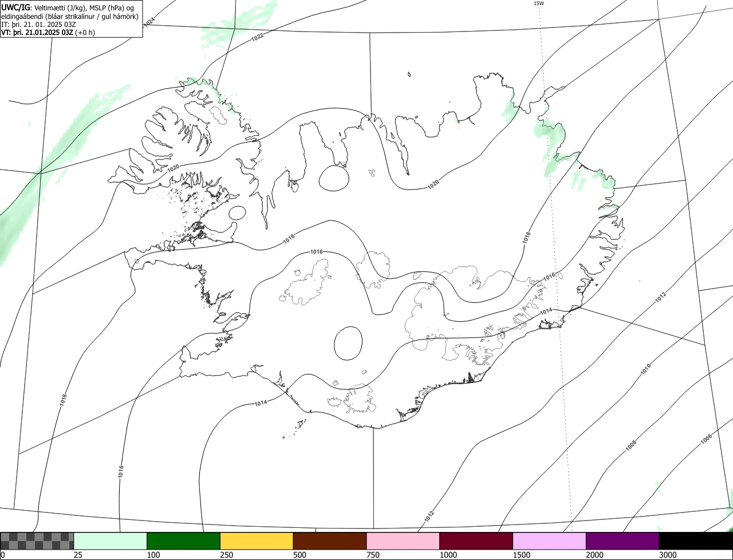This screenshot has height=560, width=733.
Task: Click the "1024" isobar label
Action: tap(149, 22)
